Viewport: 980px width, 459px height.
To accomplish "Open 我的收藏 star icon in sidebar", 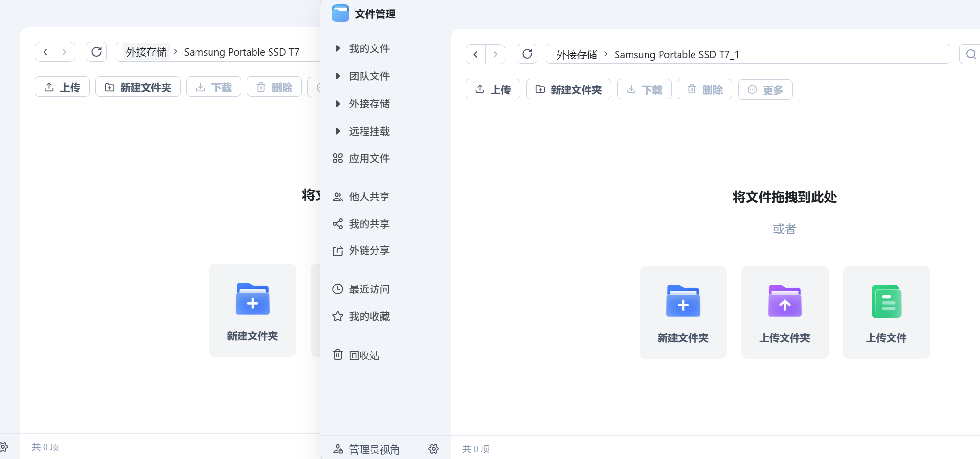I will (338, 316).
